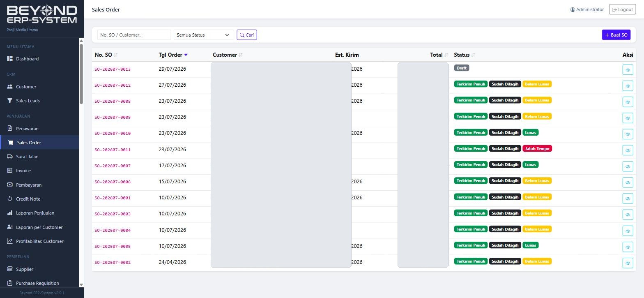The width and height of the screenshot is (644, 298).
Task: Open the Pembayaran menu item
Action: pos(39,185)
